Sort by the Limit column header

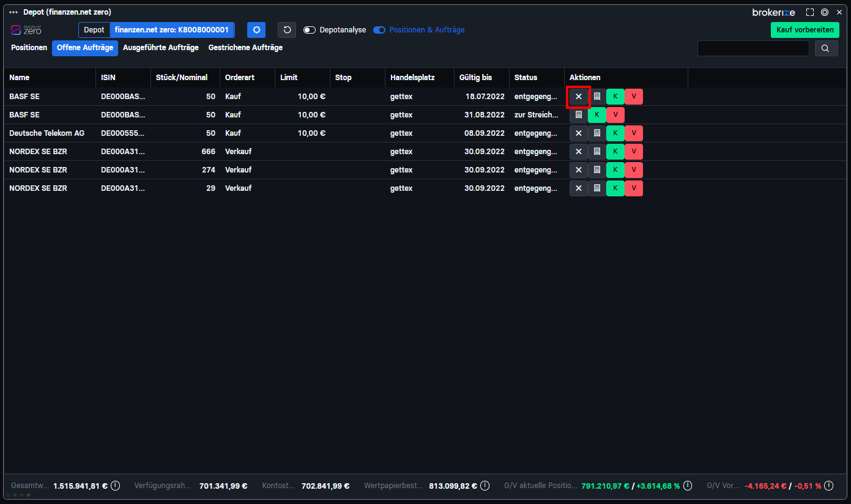(x=303, y=78)
